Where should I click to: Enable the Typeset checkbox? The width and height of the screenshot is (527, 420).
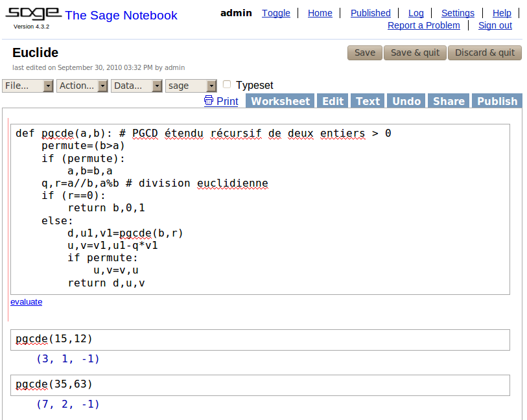[227, 84]
